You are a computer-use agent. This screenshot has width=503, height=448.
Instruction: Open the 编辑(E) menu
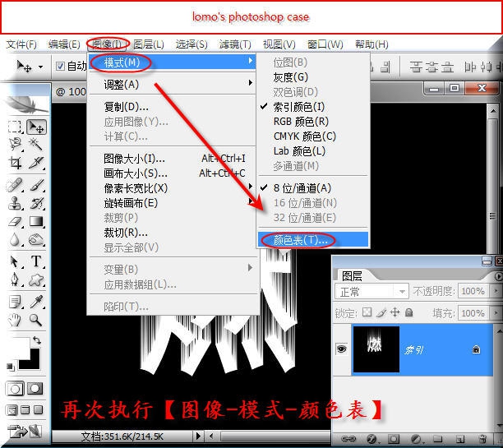click(x=64, y=44)
